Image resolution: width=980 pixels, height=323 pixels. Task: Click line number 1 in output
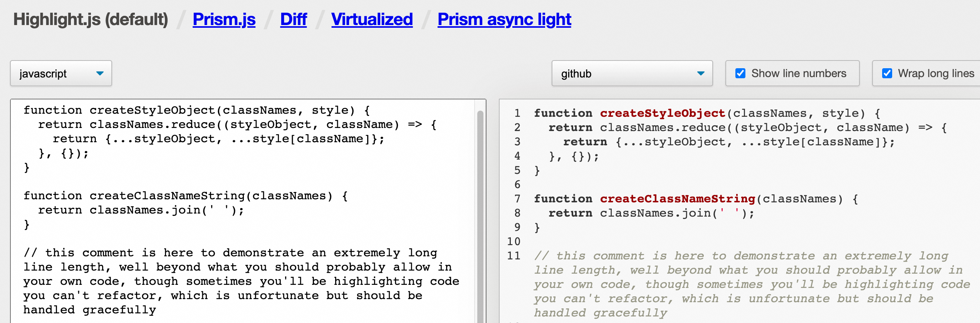517,113
